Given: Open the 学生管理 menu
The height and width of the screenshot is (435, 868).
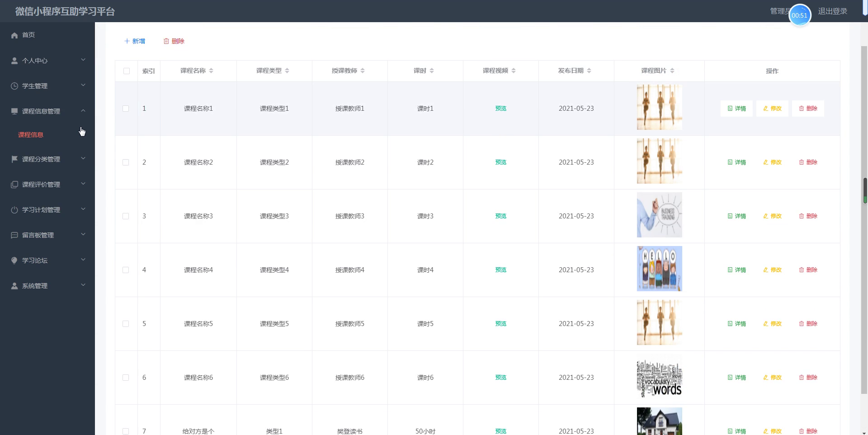Looking at the screenshot, I should point(47,86).
